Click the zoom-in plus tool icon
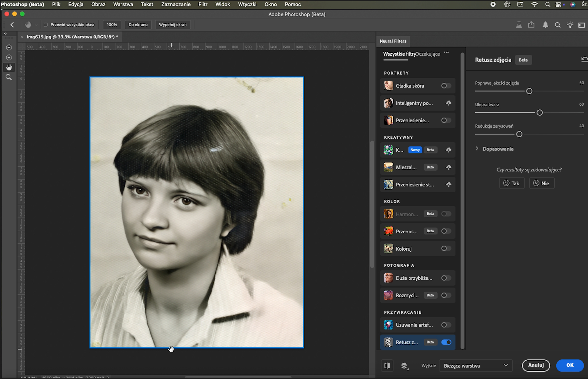Viewport: 588px width, 379px height. tap(9, 47)
